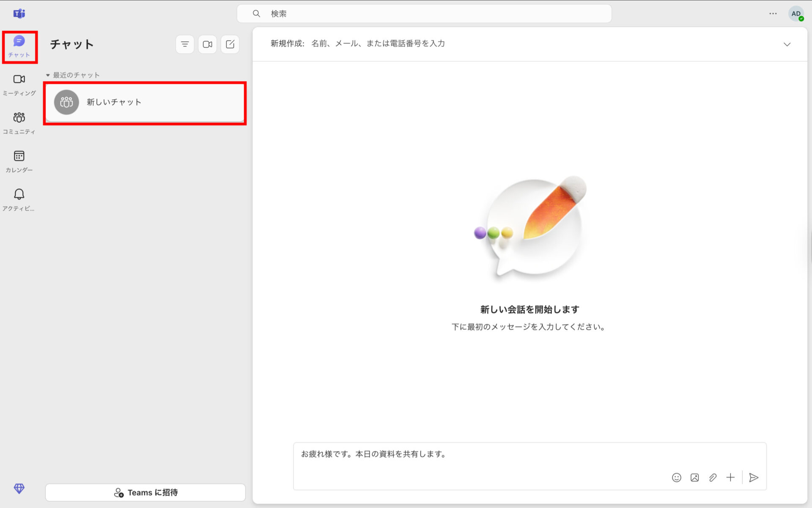Compose a new chat with the pencil icon
The image size is (812, 508).
[230, 44]
